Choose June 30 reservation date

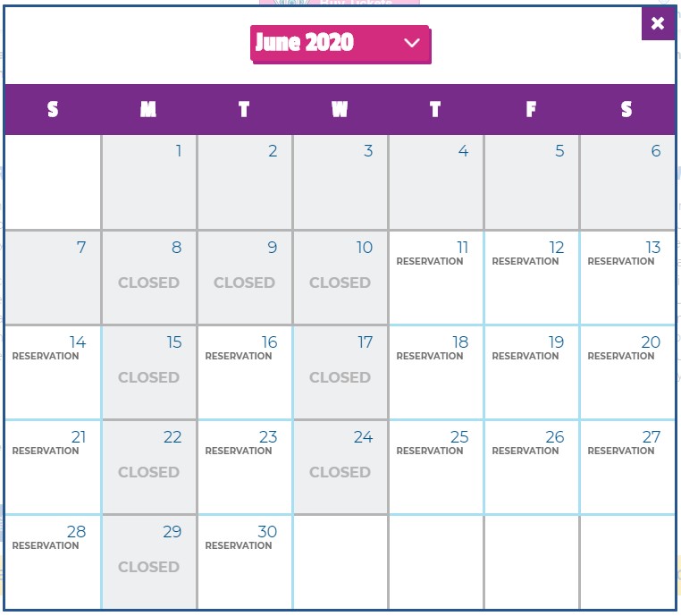(245, 561)
